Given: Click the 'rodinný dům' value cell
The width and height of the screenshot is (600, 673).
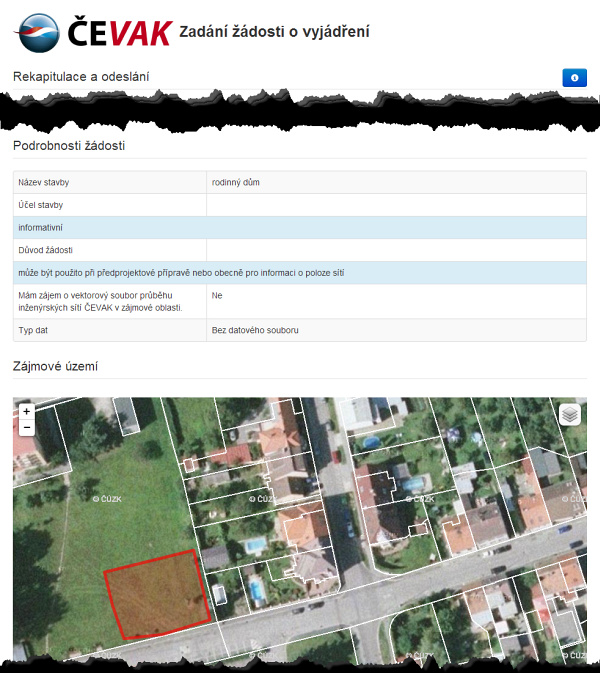Looking at the screenshot, I should (396, 182).
